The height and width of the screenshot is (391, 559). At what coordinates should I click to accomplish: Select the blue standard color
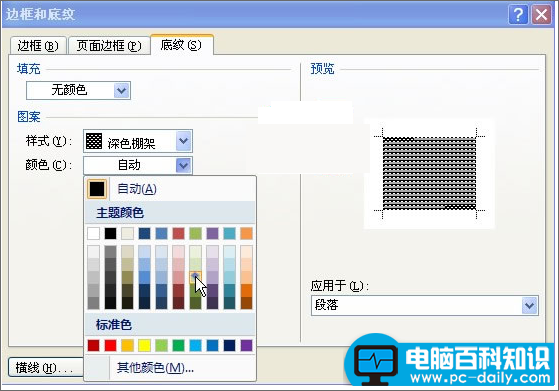(212, 345)
